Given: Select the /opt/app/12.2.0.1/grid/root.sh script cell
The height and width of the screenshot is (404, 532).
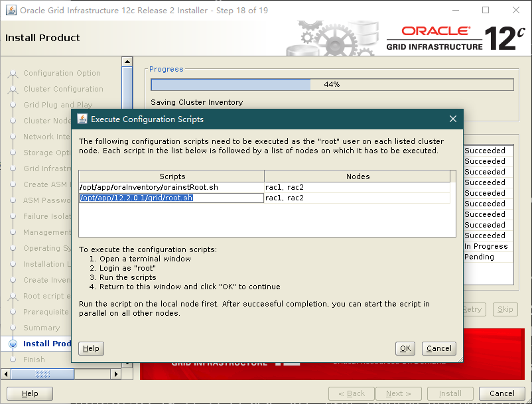Looking at the screenshot, I should click(171, 198).
